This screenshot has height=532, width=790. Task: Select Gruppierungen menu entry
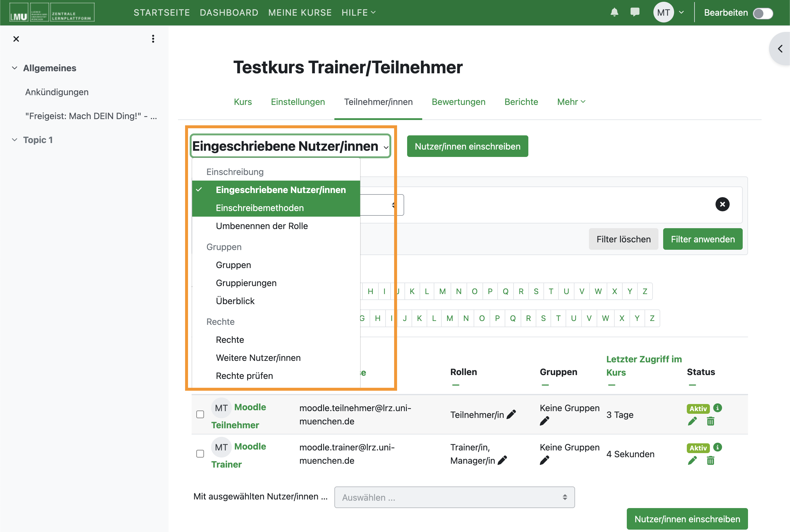[276, 283]
